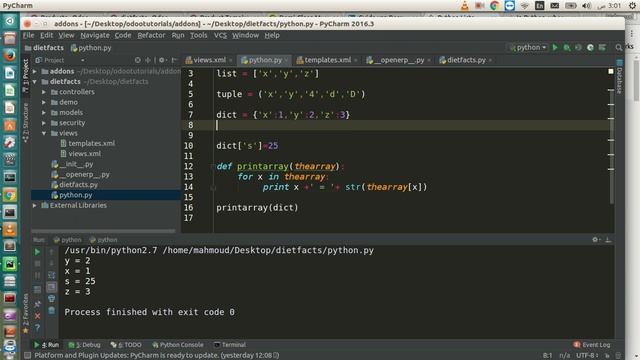Open the File menu
Viewport: 640px width, 360px height.
click(28, 35)
